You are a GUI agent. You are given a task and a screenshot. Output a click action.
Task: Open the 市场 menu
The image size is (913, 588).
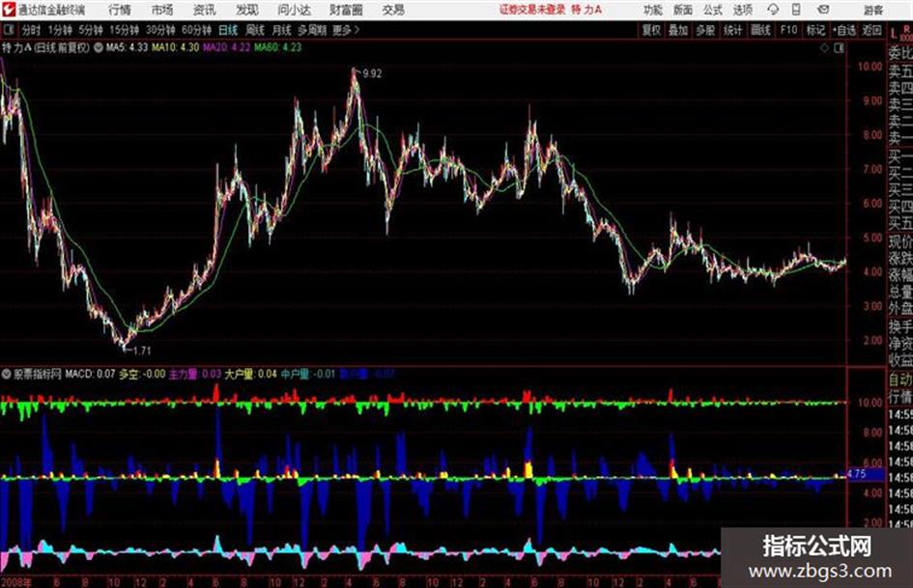point(162,10)
